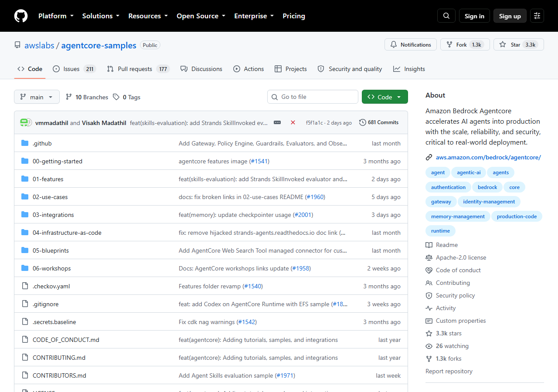
Task: Click the 03-integrations folder icon
Action: 25,215
